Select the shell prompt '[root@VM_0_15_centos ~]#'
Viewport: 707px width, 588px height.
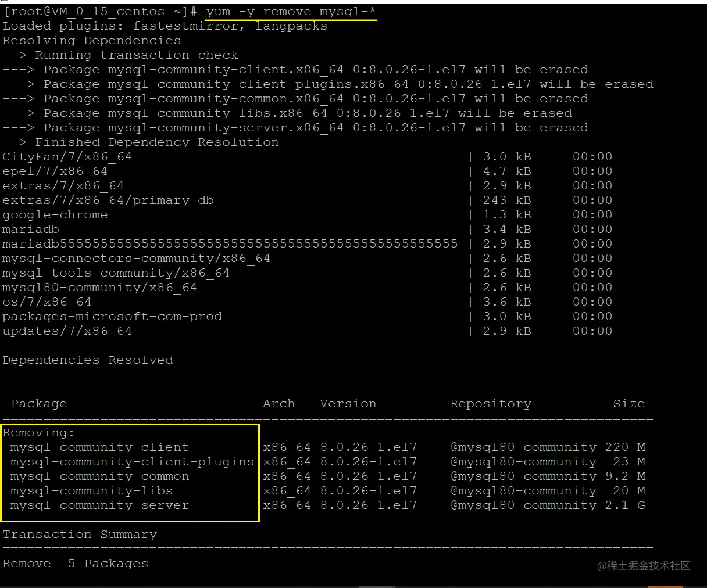tap(99, 12)
